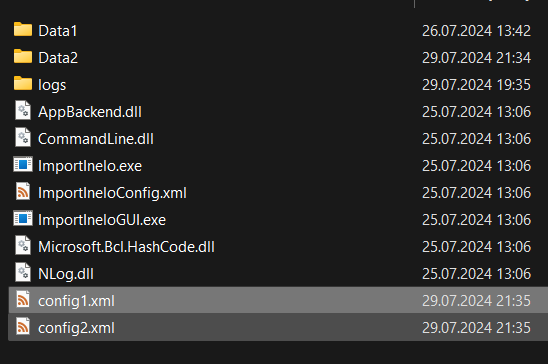Select the ImportIneloGUI.exe file name
548x364 pixels.
(102, 220)
